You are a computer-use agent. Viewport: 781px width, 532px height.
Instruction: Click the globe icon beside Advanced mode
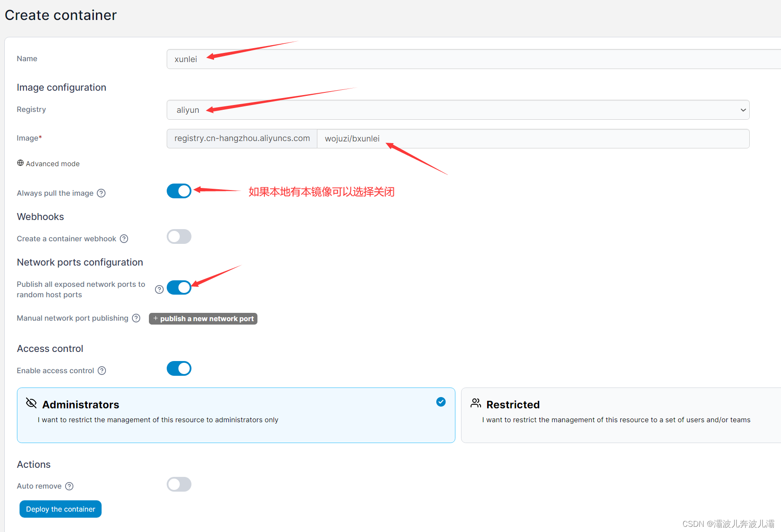tap(20, 163)
